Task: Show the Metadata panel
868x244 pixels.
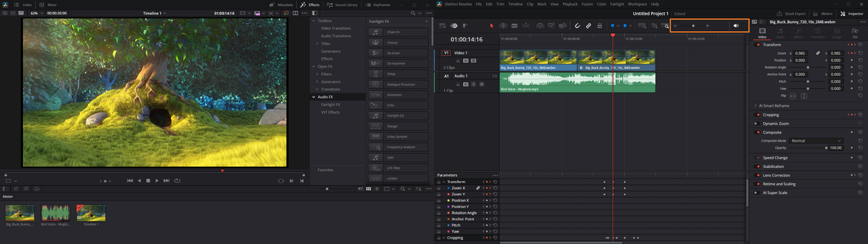Action: (x=281, y=4)
